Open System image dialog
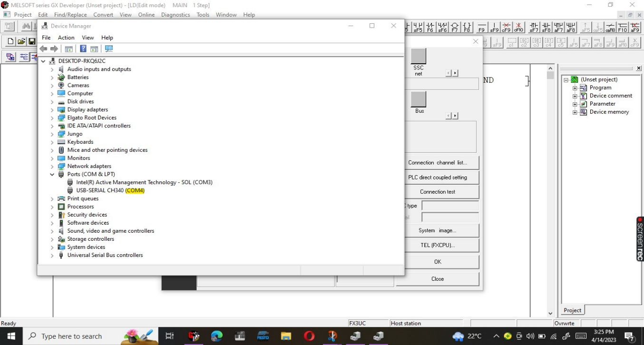 438,230
